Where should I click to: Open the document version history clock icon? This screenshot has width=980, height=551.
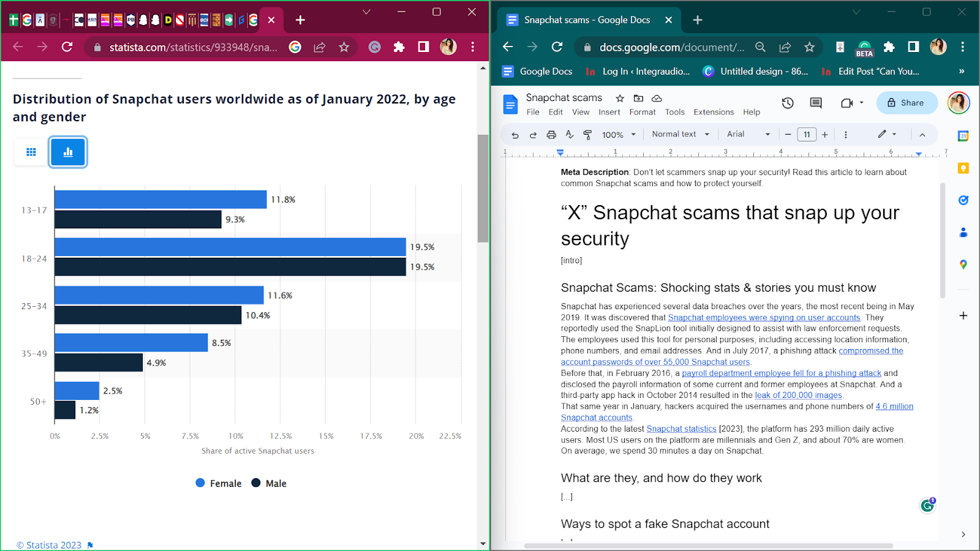tap(788, 103)
